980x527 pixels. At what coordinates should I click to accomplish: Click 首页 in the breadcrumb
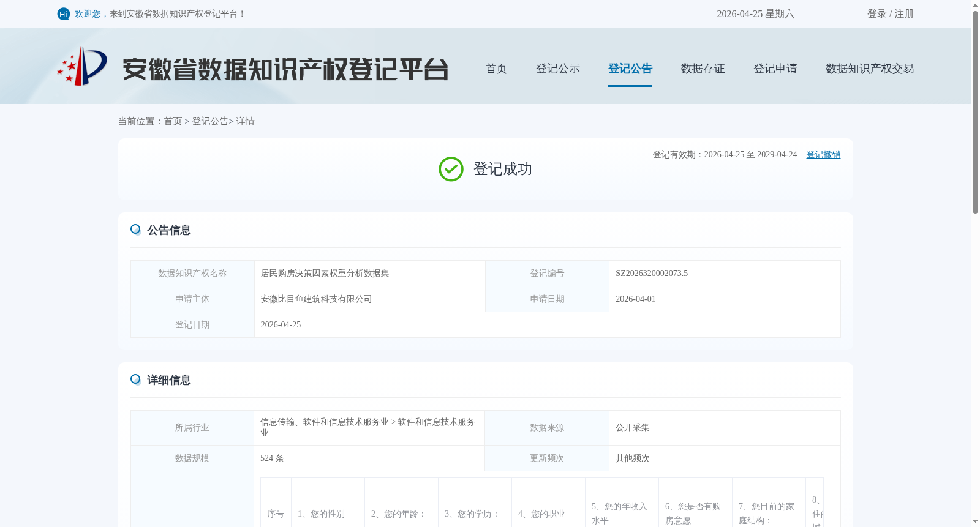point(173,121)
